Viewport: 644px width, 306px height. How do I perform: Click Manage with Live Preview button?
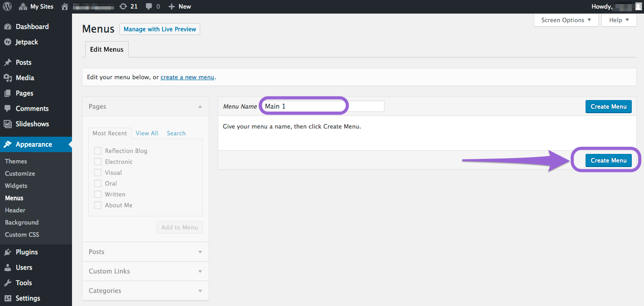[160, 29]
